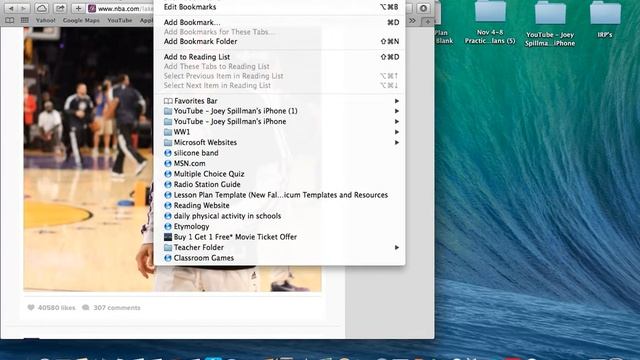Image resolution: width=640 pixels, height=360 pixels.
Task: Show hidden favorites via double-chevron overflow
Action: point(412,20)
